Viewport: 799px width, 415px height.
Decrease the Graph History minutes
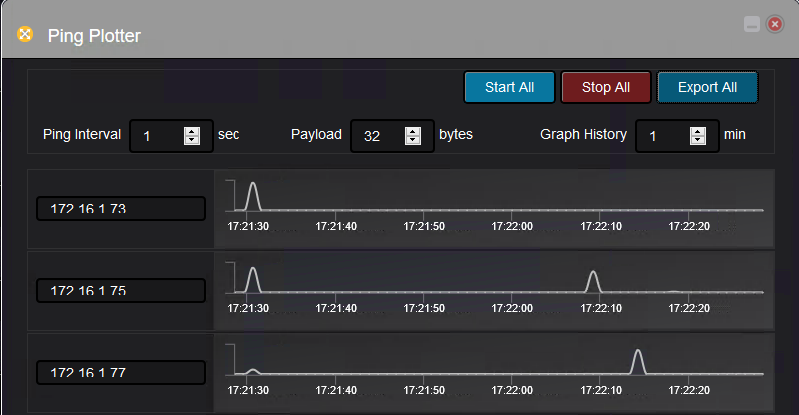(x=698, y=140)
